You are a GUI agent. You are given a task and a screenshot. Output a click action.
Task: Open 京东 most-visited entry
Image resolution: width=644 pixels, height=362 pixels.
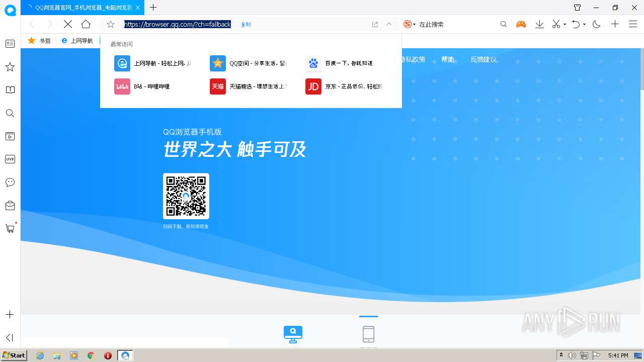(344, 86)
